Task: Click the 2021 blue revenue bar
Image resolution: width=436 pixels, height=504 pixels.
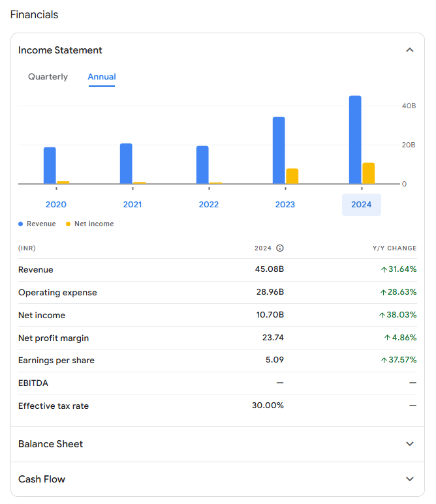Action: (126, 164)
